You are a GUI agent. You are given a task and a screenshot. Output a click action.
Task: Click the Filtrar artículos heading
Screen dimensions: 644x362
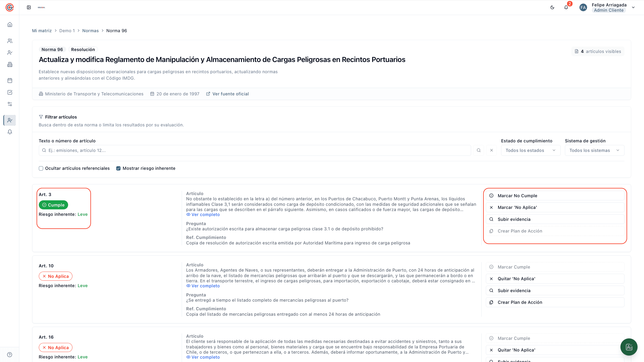(x=61, y=117)
